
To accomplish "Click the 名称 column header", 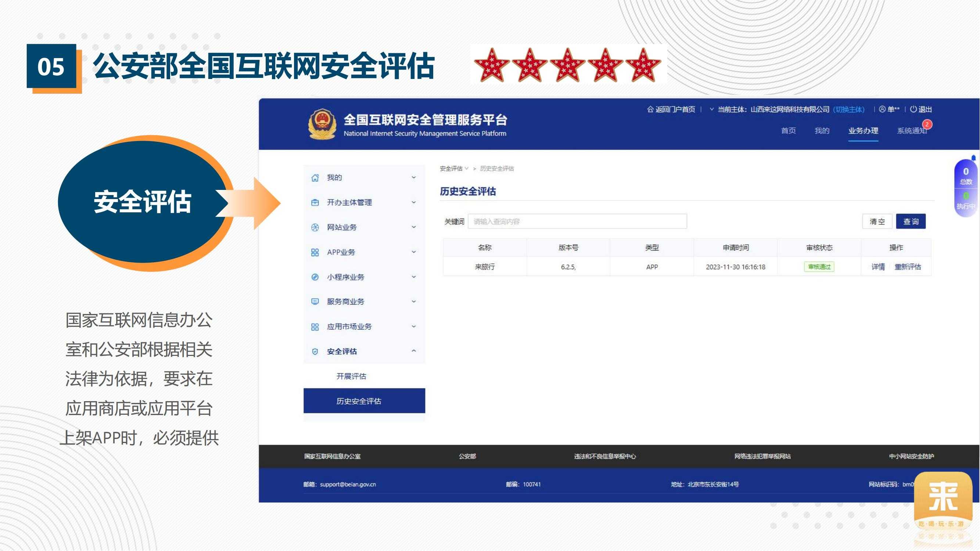I will (485, 248).
